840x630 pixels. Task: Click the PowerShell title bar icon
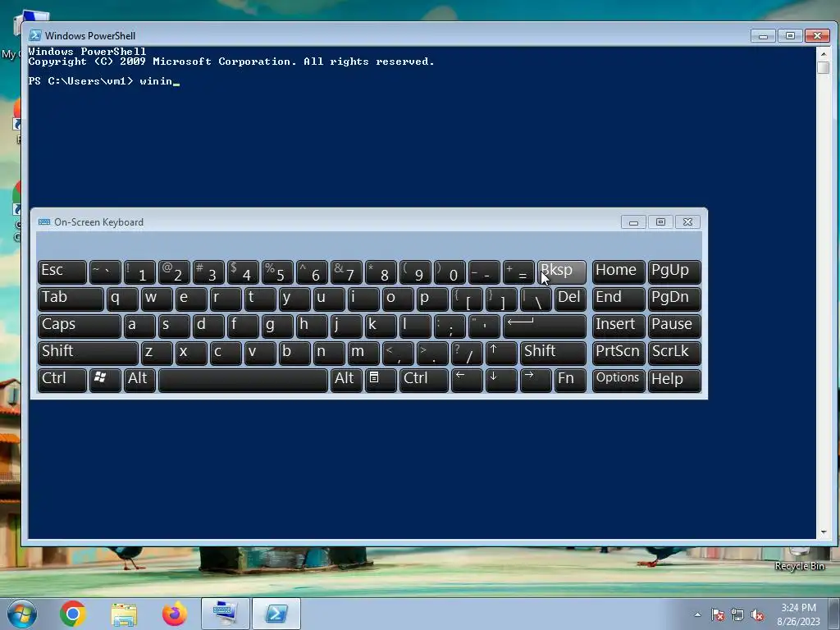(x=35, y=35)
